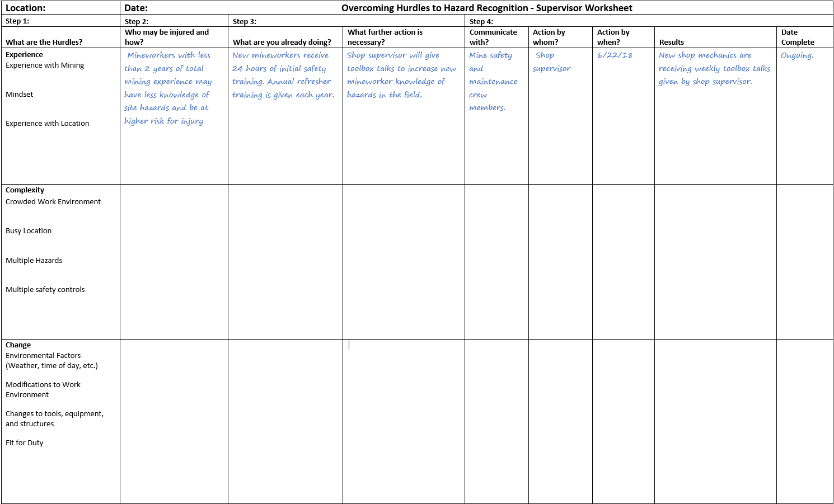The height and width of the screenshot is (504, 834).
Task: Select the 'Experience with Mining' hurdle text
Action: click(x=45, y=65)
